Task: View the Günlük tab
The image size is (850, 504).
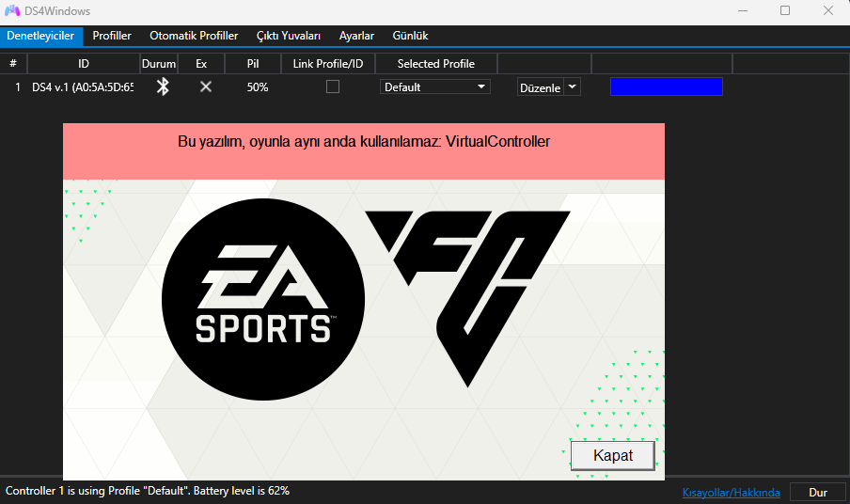Action: tap(410, 36)
